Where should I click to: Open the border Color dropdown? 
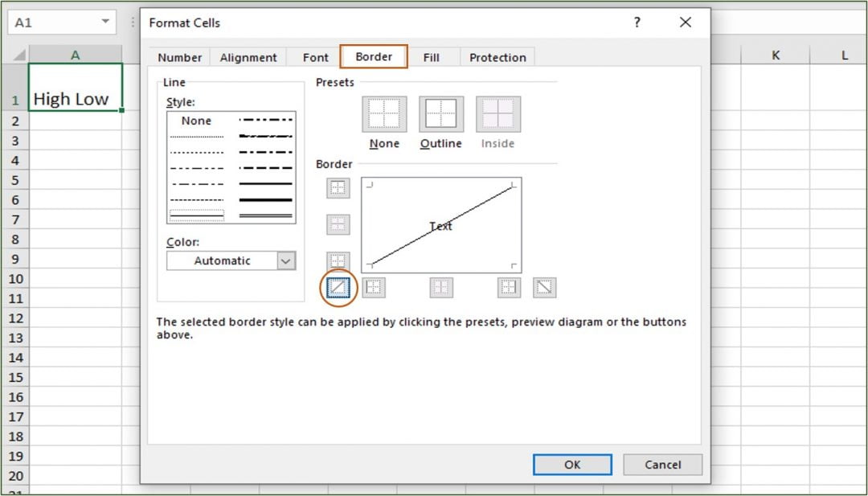(x=285, y=260)
